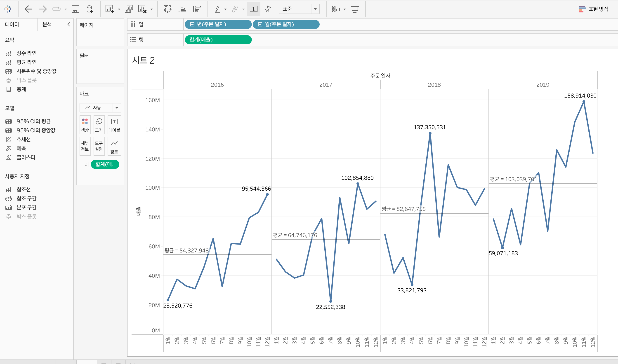Open the 색상 color card
Viewport: 618px width, 364px height.
tap(85, 125)
